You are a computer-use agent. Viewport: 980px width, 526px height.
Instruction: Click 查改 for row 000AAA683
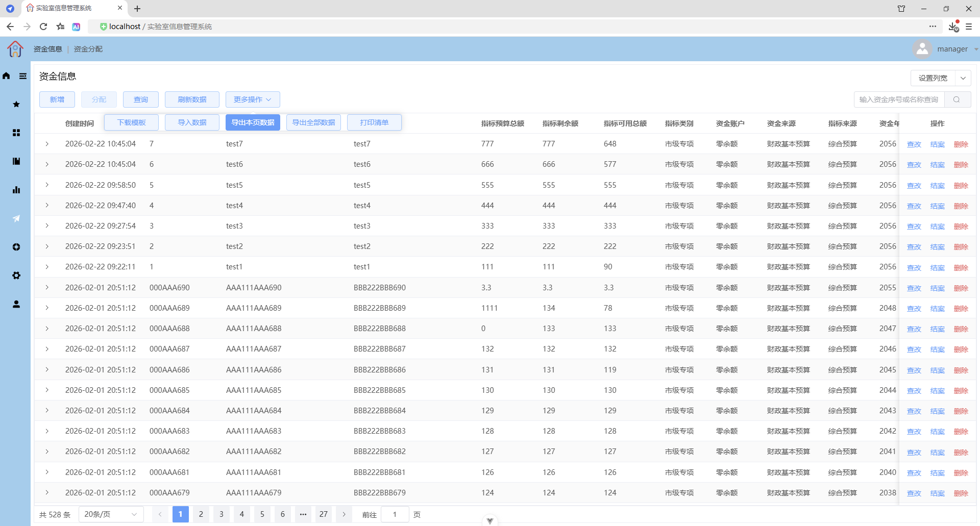point(914,432)
